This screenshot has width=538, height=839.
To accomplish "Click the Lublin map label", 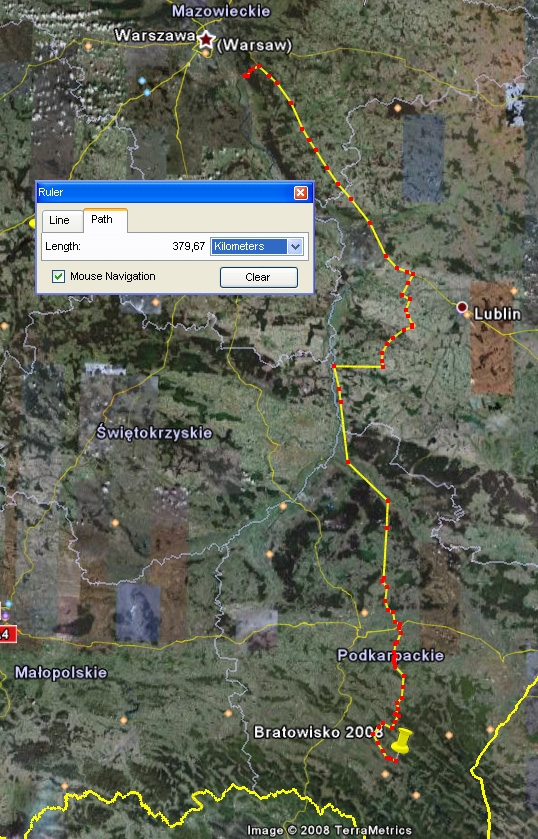I will coord(497,314).
